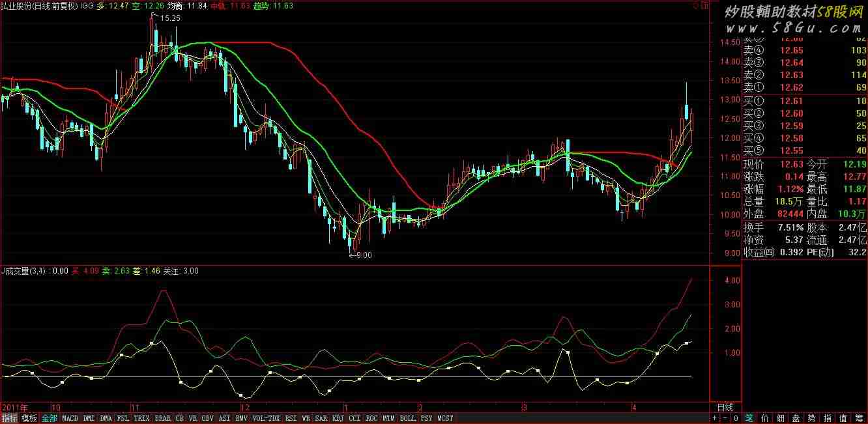
Task: Click the 最低 value 11.87
Action: tap(854, 189)
